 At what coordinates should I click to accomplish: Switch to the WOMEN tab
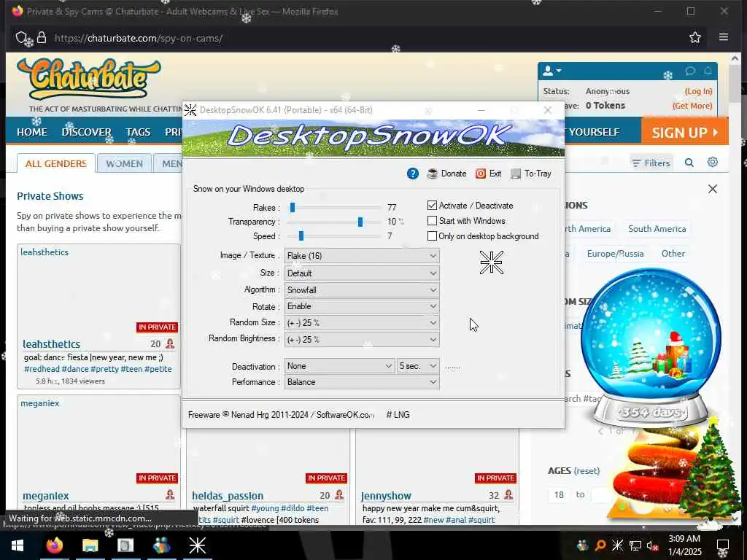124,163
